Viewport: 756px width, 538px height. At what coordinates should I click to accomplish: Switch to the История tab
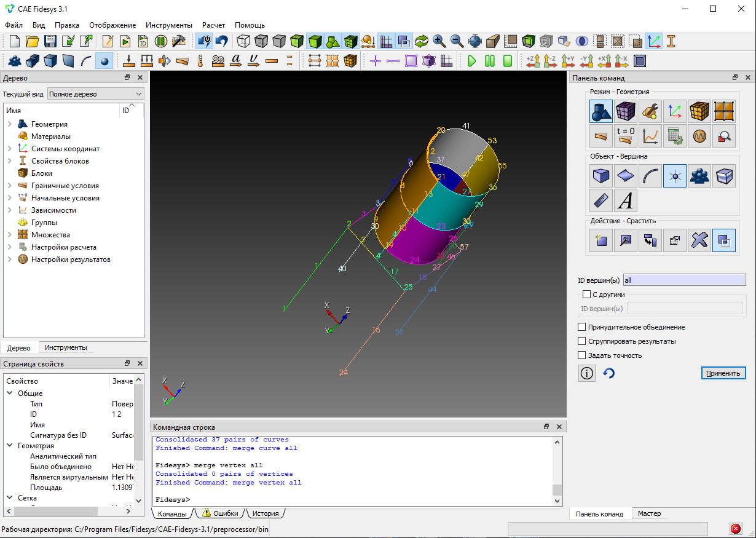(266, 513)
